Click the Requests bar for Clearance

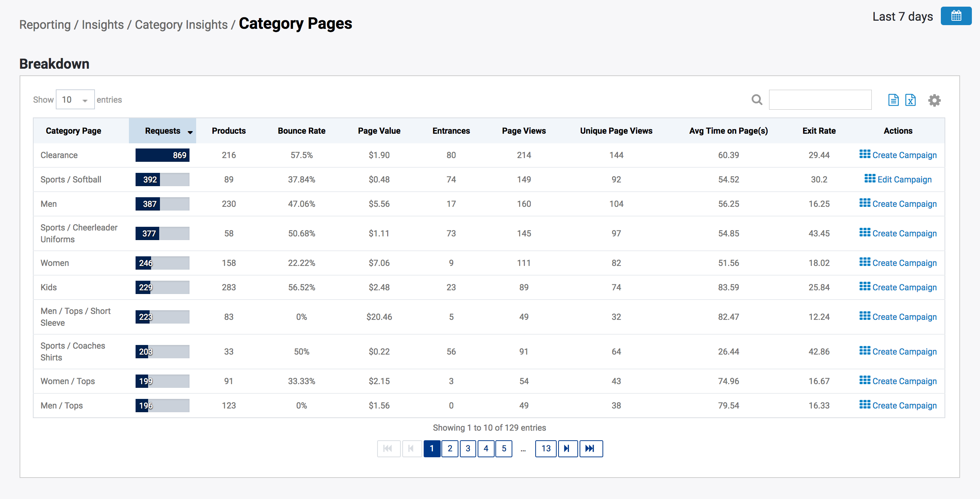[x=162, y=155]
